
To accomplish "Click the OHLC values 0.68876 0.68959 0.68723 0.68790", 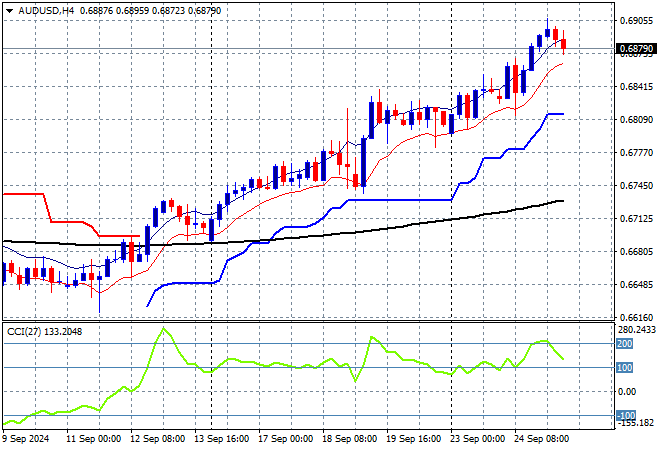I will click(150, 11).
